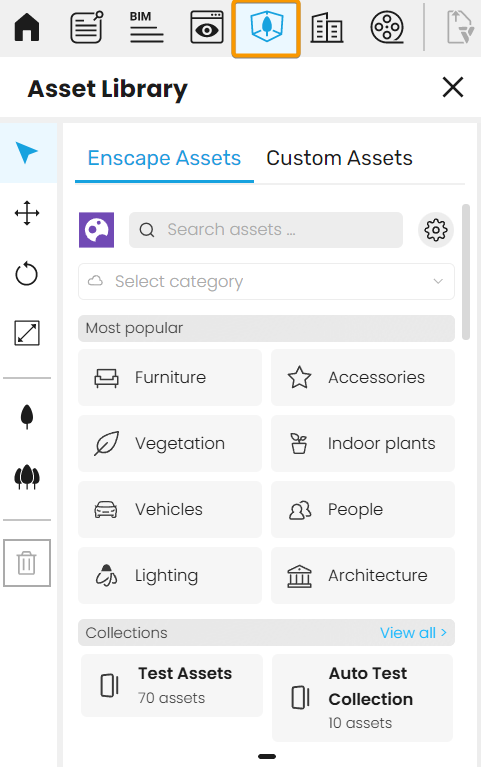Activate single tree placement tool

pos(27,417)
